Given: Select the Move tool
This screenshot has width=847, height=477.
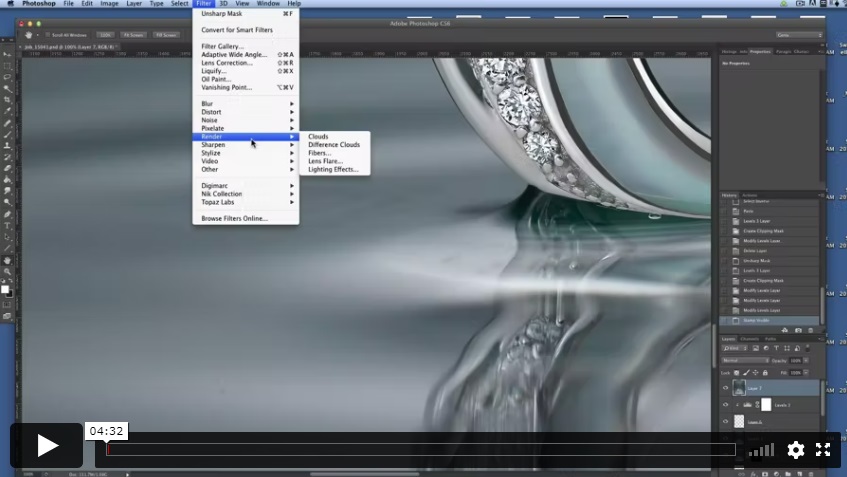Looking at the screenshot, I should click(x=7, y=55).
